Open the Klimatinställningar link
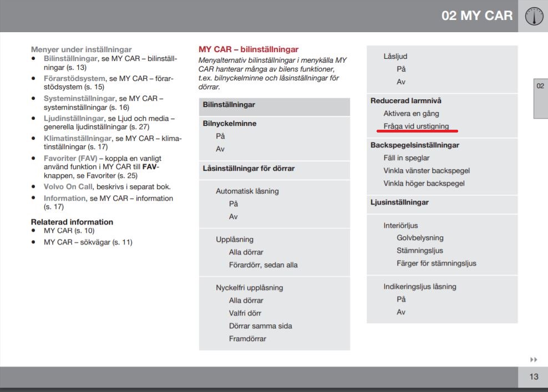 coord(78,139)
